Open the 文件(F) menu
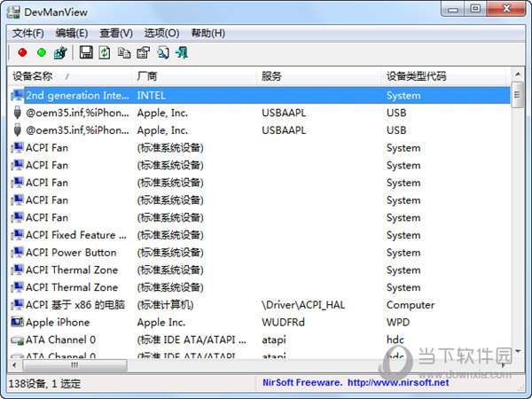Viewport: 532px width, 399px height. tap(28, 34)
